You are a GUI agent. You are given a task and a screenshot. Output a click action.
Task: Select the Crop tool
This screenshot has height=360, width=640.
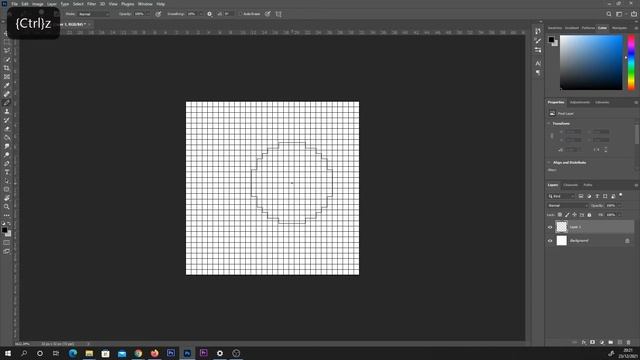(x=7, y=68)
